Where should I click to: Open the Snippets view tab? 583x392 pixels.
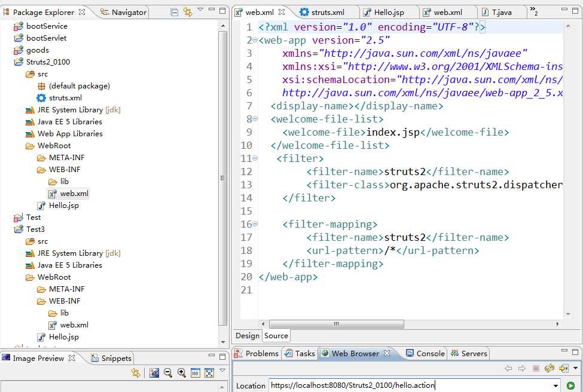(x=112, y=358)
